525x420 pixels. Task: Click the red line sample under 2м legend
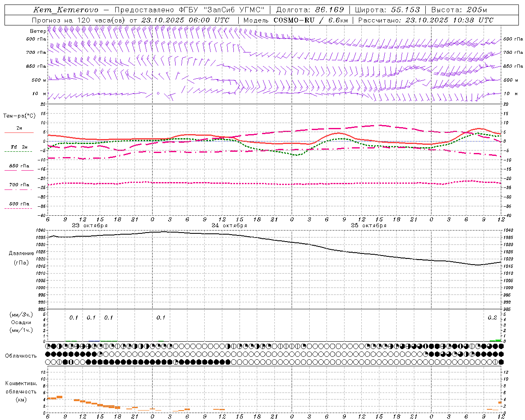[x=19, y=132]
